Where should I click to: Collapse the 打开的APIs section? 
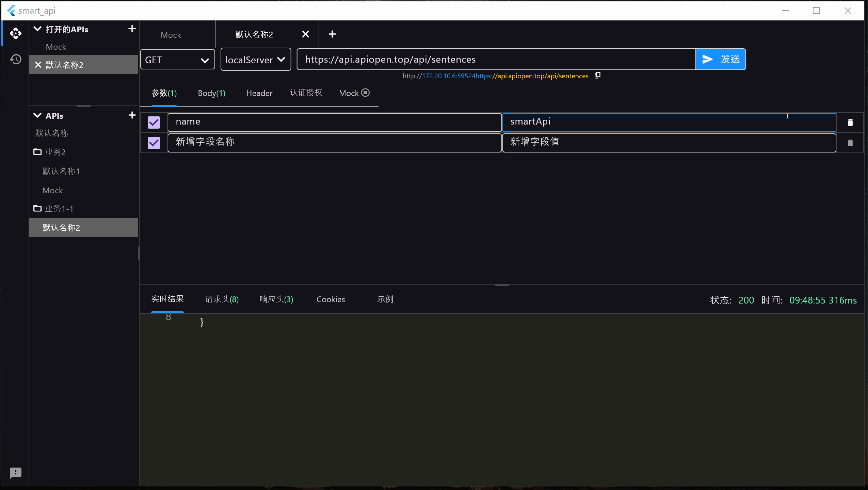click(x=37, y=29)
